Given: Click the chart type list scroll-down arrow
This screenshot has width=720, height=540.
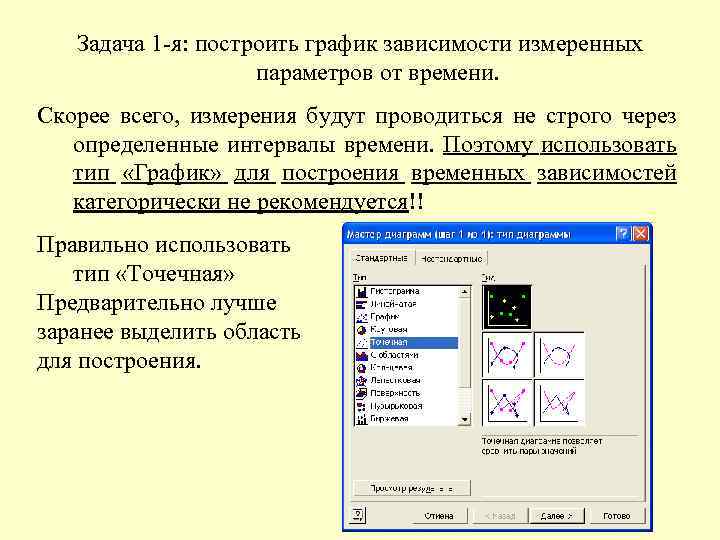Looking at the screenshot, I should click(465, 419).
